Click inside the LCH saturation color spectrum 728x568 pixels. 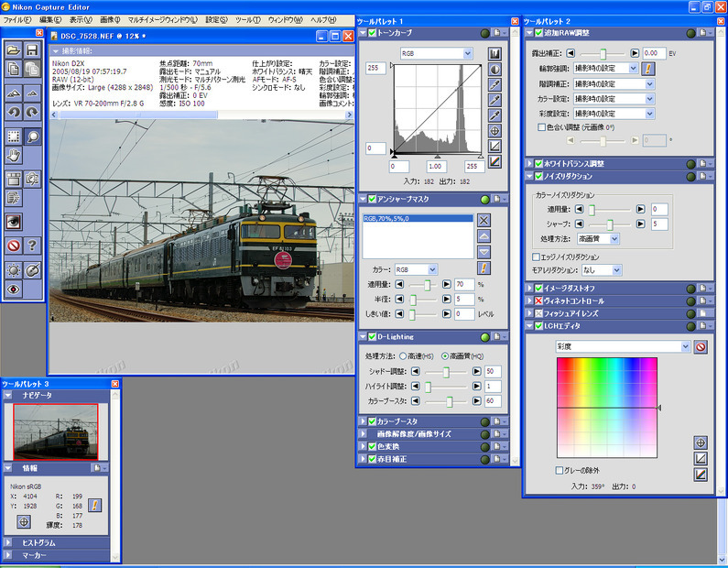[607, 408]
